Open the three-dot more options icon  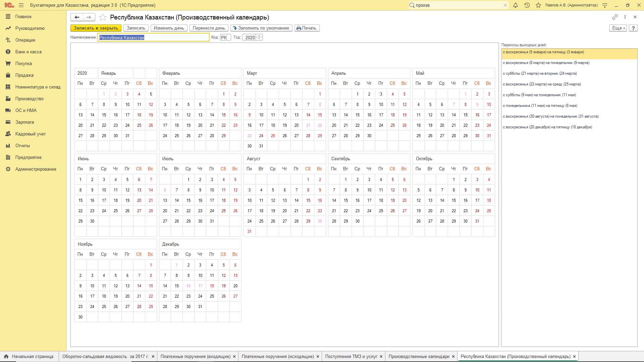point(625,17)
